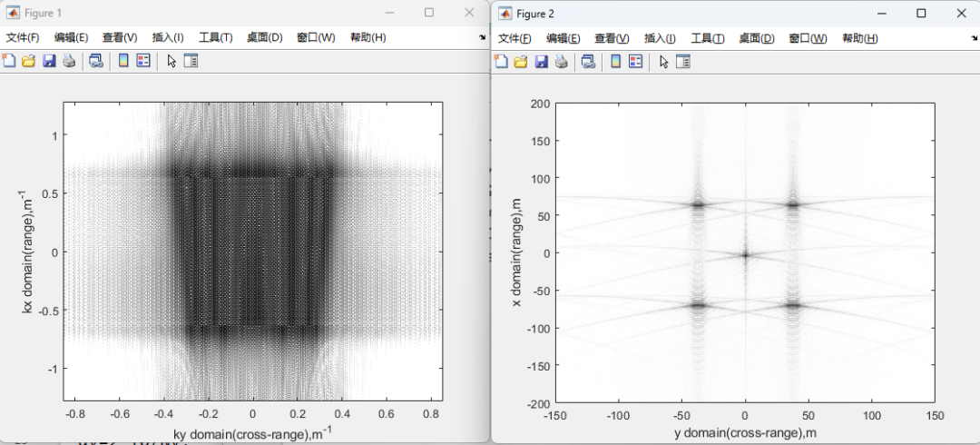980x445 pixels.
Task: Open 编辑(E) menu in Figure 1
Action: click(72, 37)
